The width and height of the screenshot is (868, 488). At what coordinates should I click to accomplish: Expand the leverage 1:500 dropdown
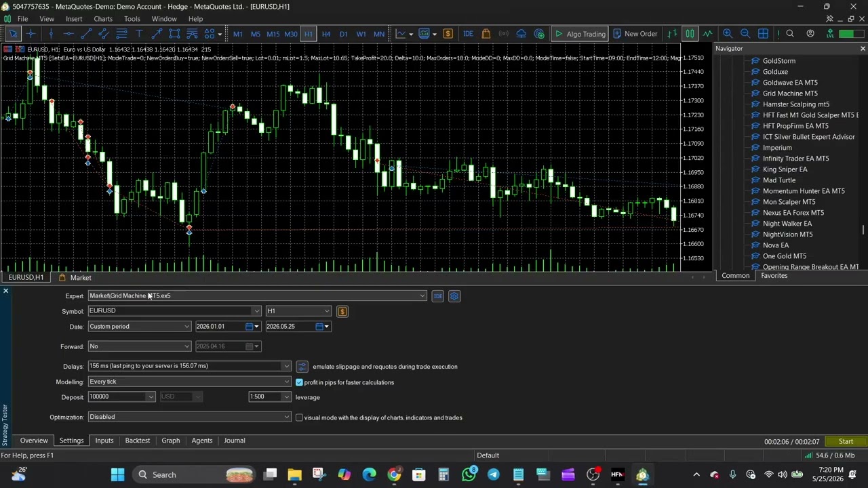[286, 397]
